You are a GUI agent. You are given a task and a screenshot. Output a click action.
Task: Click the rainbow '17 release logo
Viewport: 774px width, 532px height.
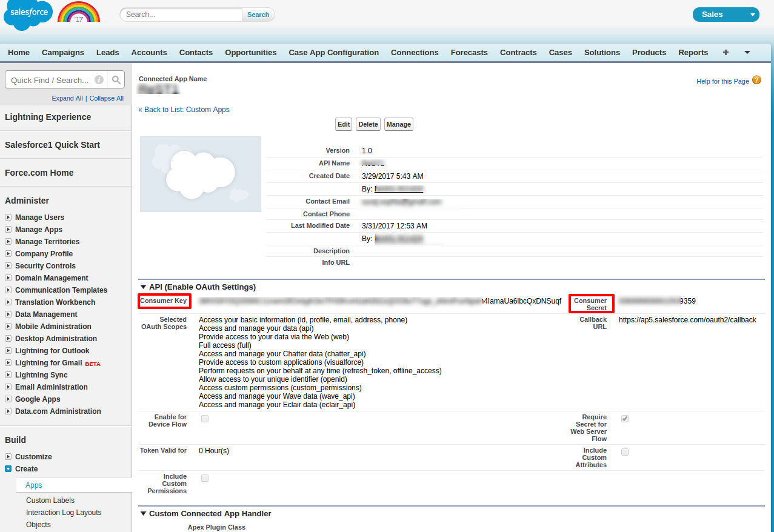click(79, 13)
